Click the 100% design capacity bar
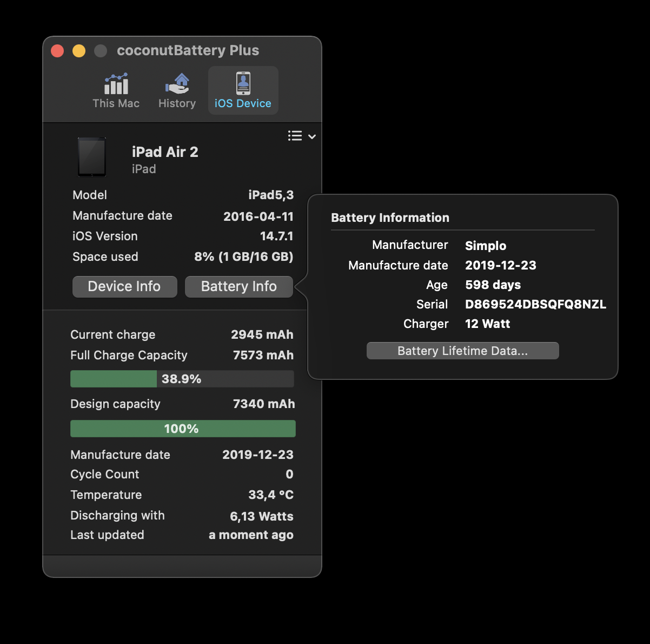Image resolution: width=650 pixels, height=644 pixels. click(183, 429)
